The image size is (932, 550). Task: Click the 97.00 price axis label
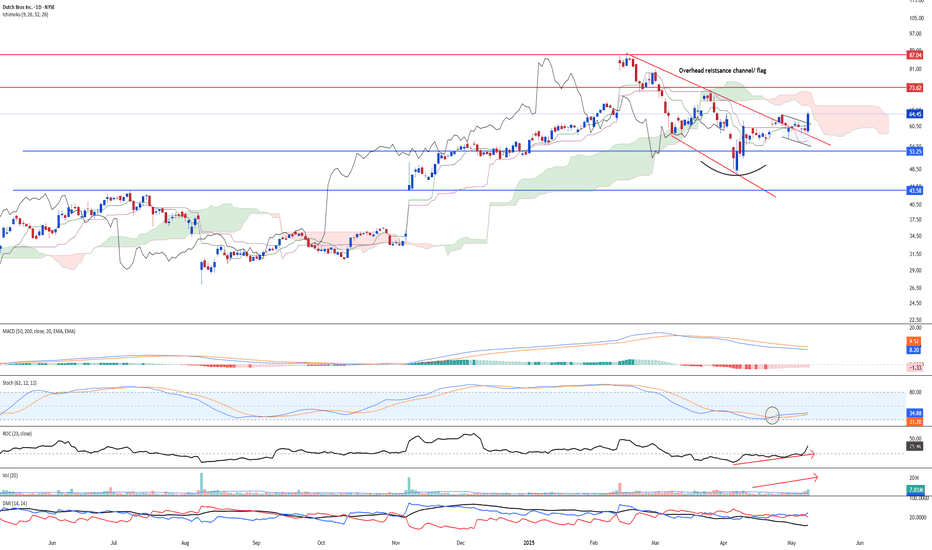coord(916,34)
